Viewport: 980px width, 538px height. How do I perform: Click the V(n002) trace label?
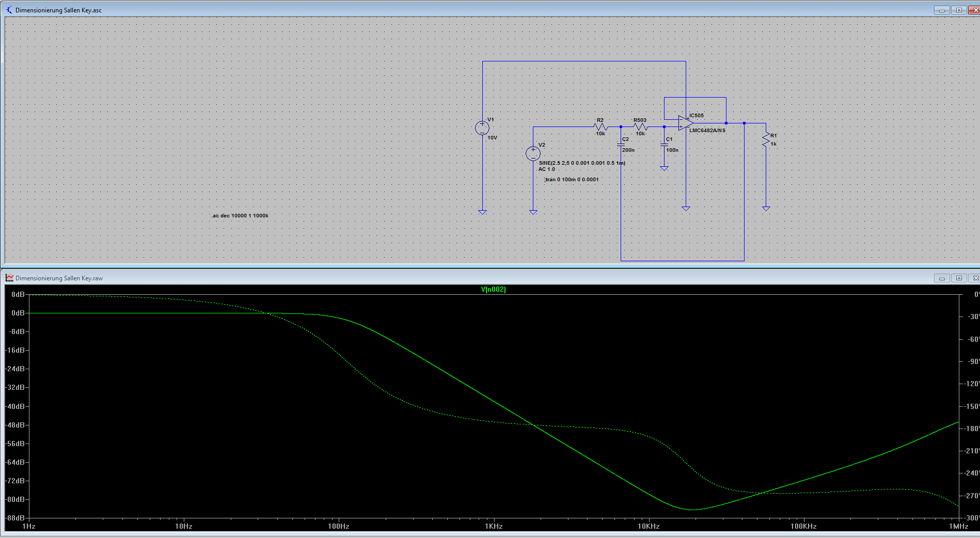493,290
